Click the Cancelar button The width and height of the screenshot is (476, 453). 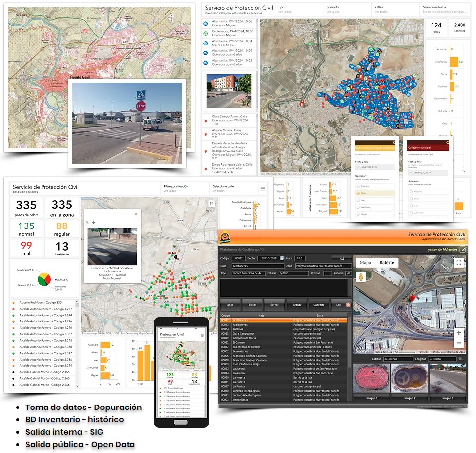click(319, 305)
